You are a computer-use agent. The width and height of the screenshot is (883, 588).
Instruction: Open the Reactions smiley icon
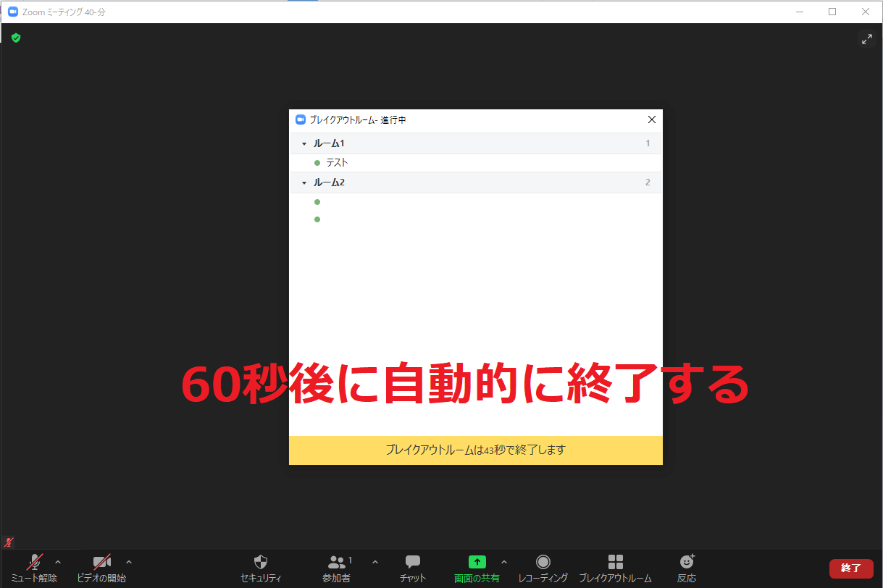coord(687,563)
